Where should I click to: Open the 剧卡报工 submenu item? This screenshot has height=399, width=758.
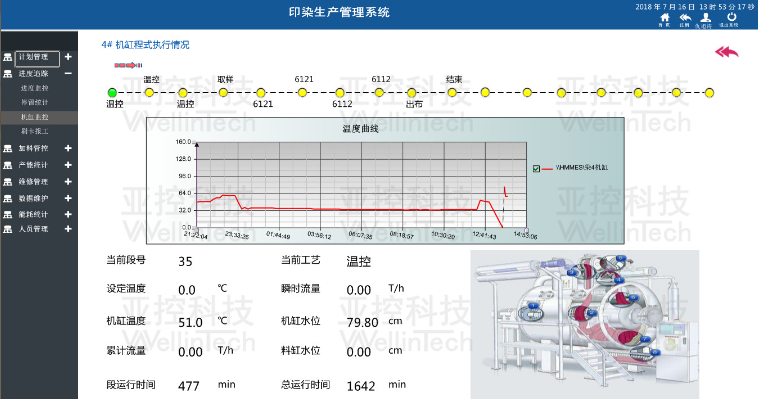[x=34, y=131]
